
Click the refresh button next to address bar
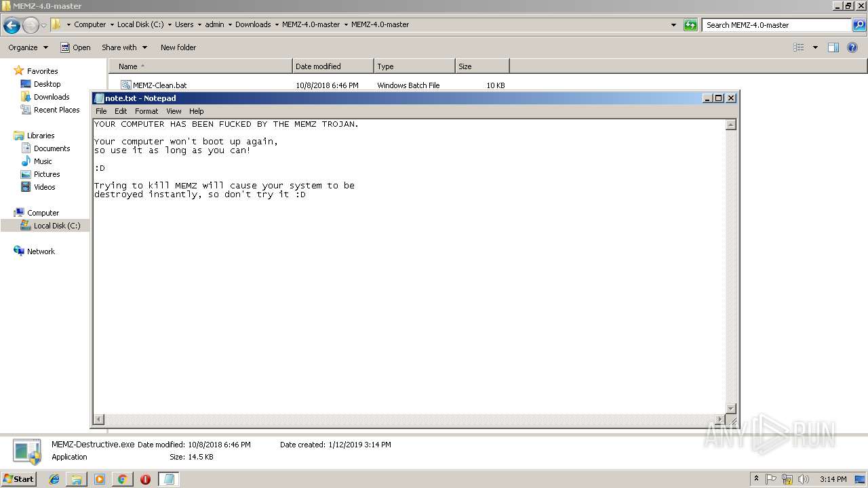click(690, 25)
